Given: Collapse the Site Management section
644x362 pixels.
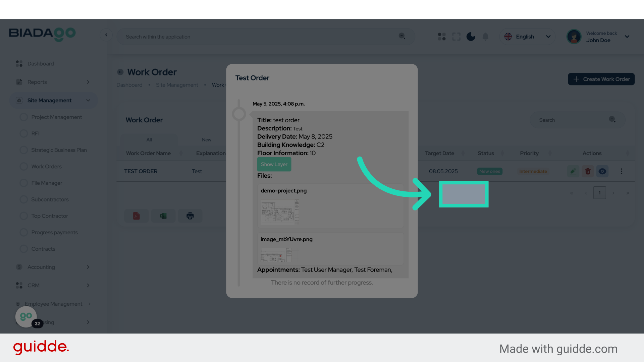Looking at the screenshot, I should click(54, 100).
